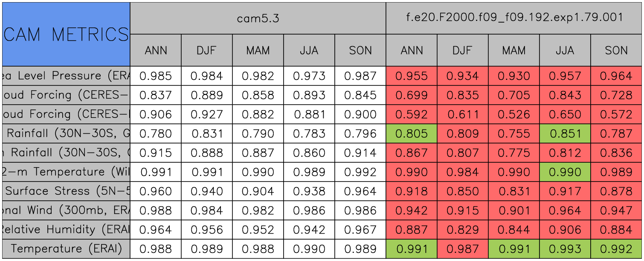Choose the 2-m Temperature row label
644x261 pixels.
pyautogui.click(x=66, y=172)
